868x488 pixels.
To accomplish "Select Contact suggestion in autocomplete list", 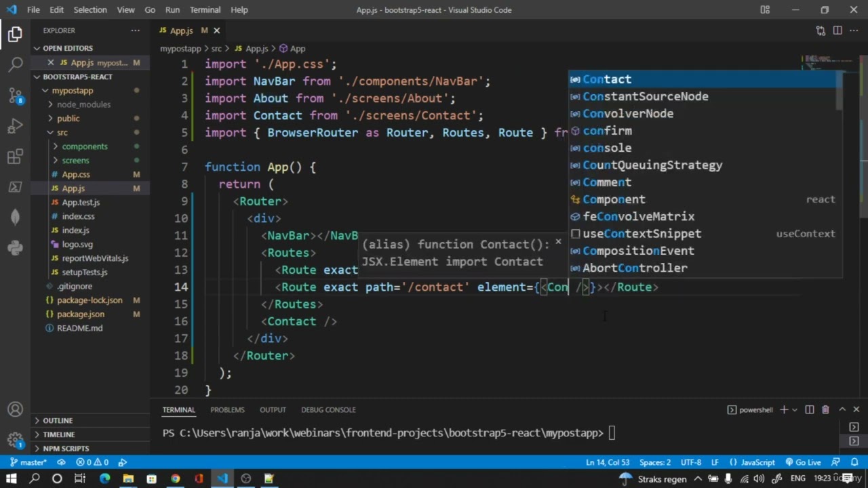I will 702,79.
